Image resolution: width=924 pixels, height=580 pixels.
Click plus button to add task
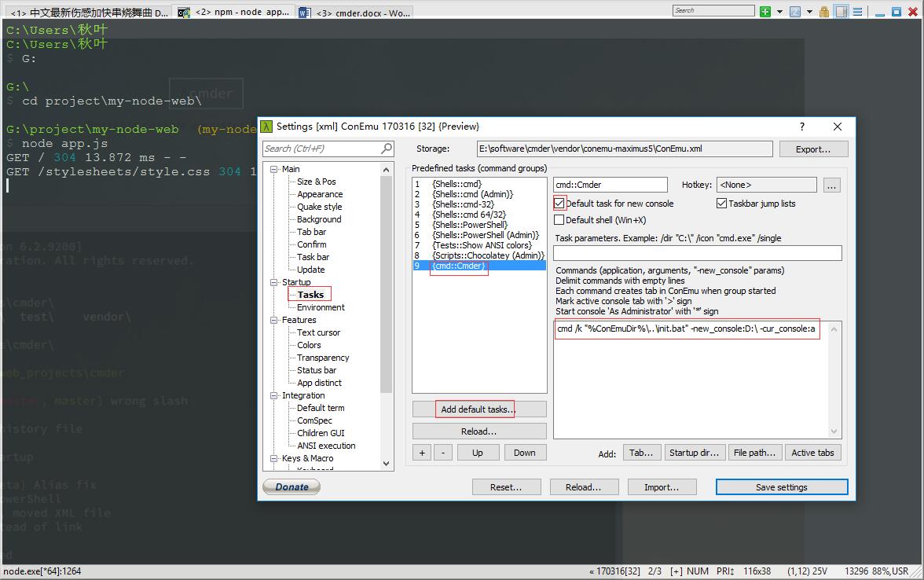(422, 453)
